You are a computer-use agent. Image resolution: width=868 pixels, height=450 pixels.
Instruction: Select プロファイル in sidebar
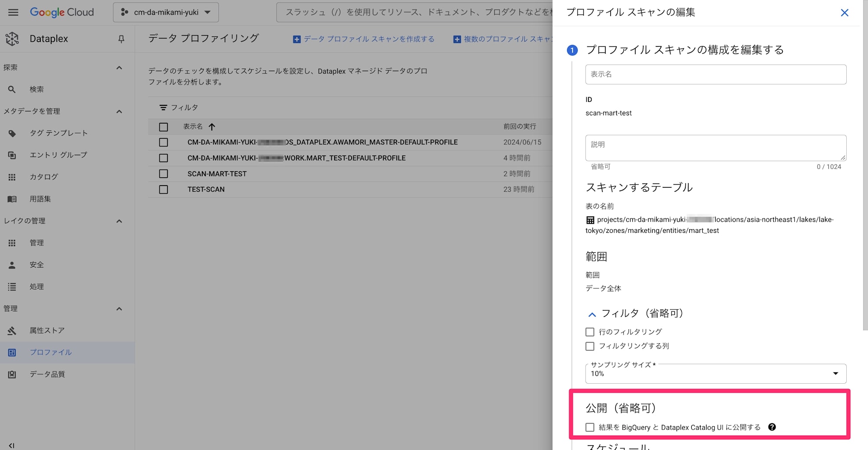coord(51,352)
